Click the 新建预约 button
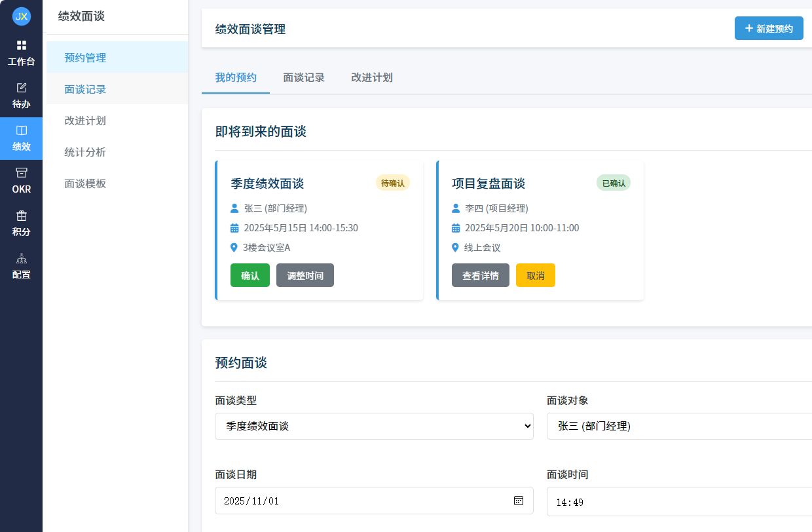The width and height of the screenshot is (812, 532). [x=769, y=28]
